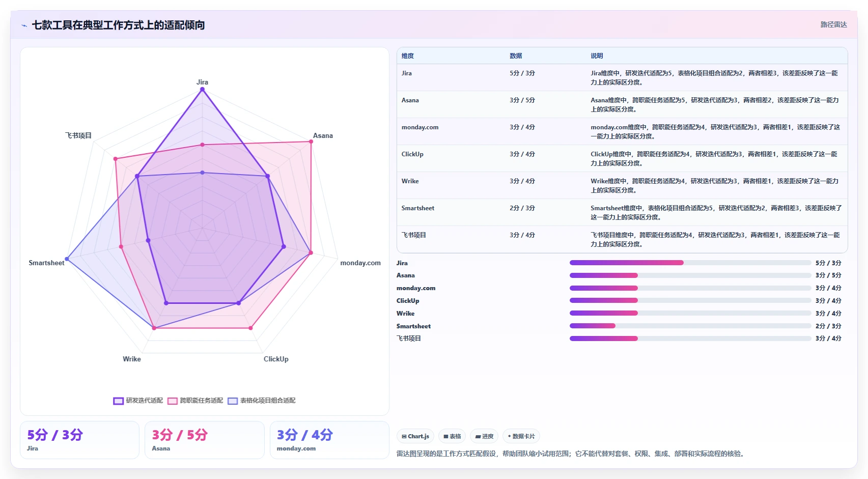The image size is (868, 479).
Task: Click the ClickUp axis label on the radar
Action: coord(276,359)
